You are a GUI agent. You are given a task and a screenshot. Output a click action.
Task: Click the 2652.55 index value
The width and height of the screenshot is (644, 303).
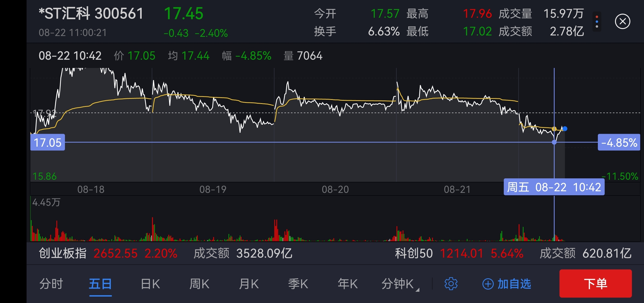115,253
